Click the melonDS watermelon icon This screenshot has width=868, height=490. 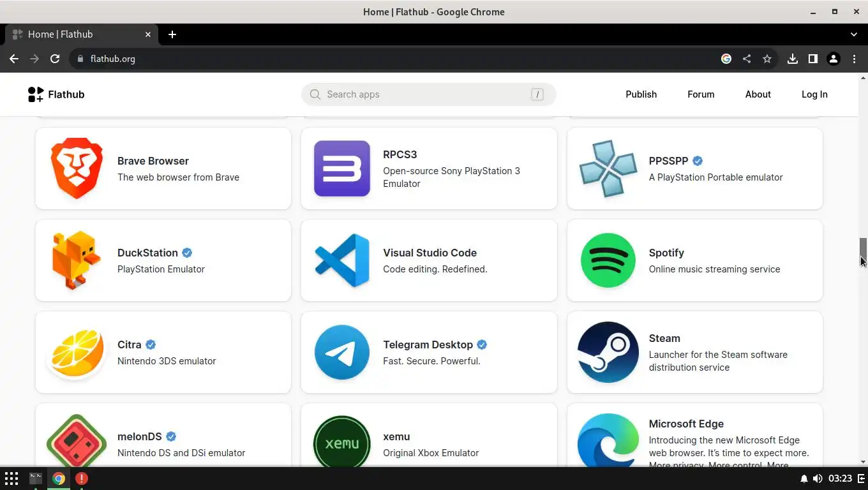(77, 442)
